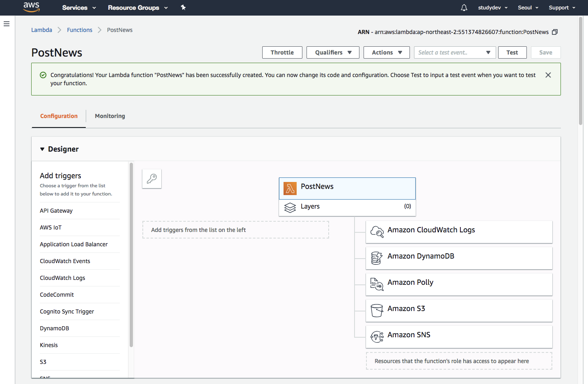This screenshot has height=384, width=588.
Task: Select the Amazon CloudWatch Logs resource card
Action: coord(459,232)
